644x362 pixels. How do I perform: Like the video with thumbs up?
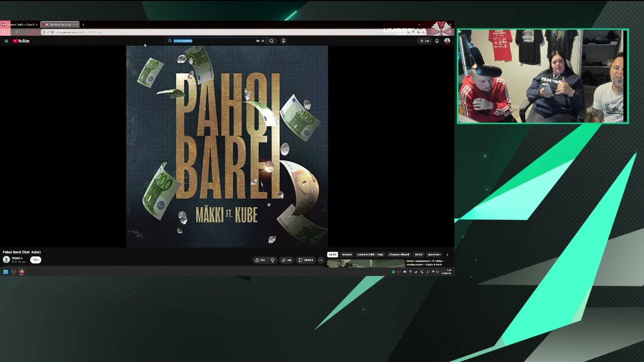(260, 260)
